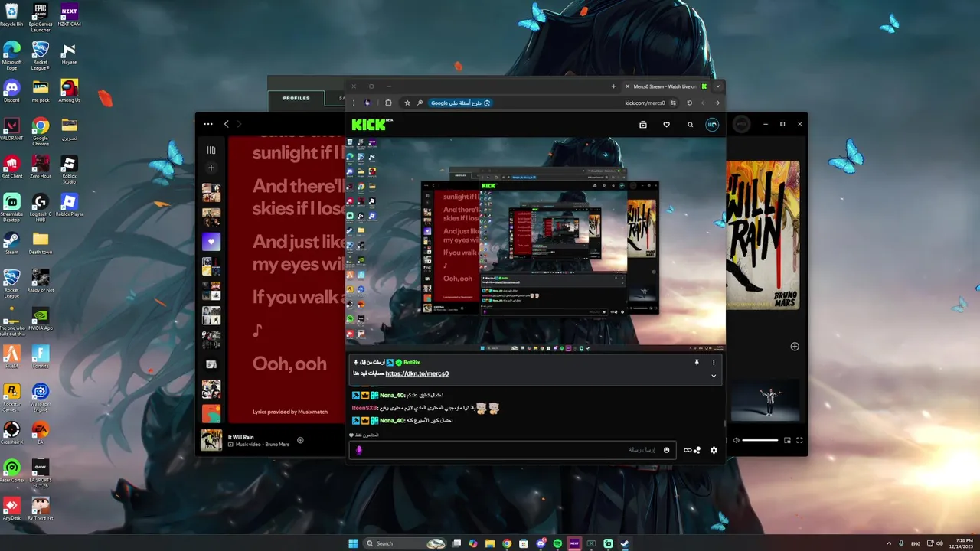Open Discord from the taskbar
Image resolution: width=980 pixels, height=551 pixels.
541,543
